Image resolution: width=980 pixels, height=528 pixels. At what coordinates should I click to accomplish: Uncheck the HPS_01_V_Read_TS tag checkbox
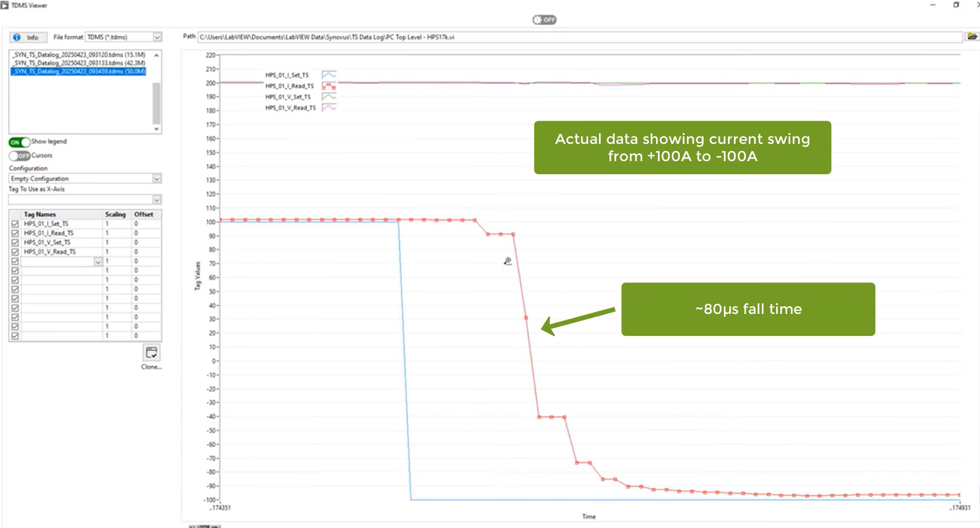[15, 252]
